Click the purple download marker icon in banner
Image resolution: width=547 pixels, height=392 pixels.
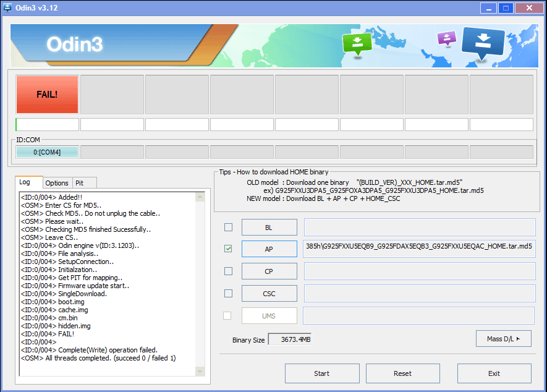(447, 38)
